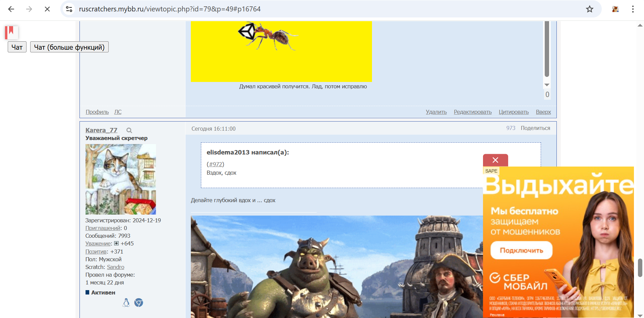
Task: Click the text 1 месяц 22 дня
Action: 105,282
